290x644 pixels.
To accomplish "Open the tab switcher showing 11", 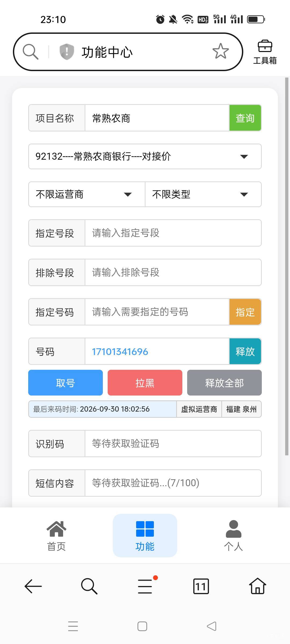I will (201, 586).
